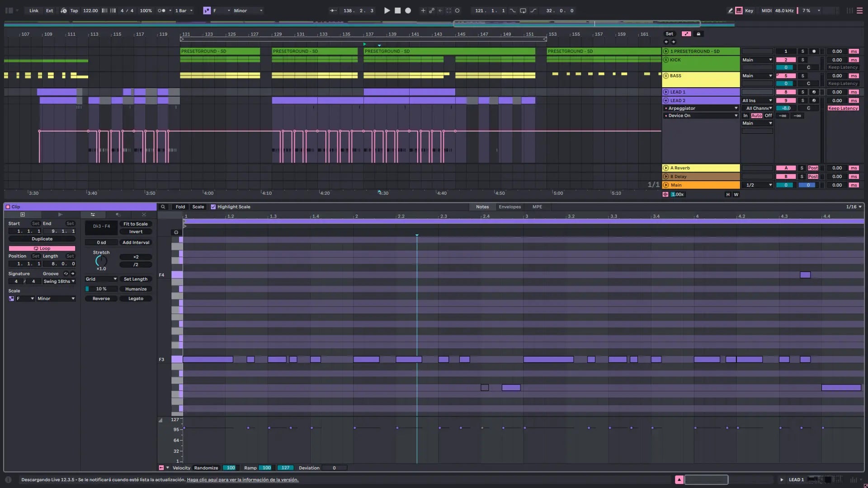Toggle the computer MIDI keyboard icon
This screenshot has height=488, width=868.
pos(739,10)
